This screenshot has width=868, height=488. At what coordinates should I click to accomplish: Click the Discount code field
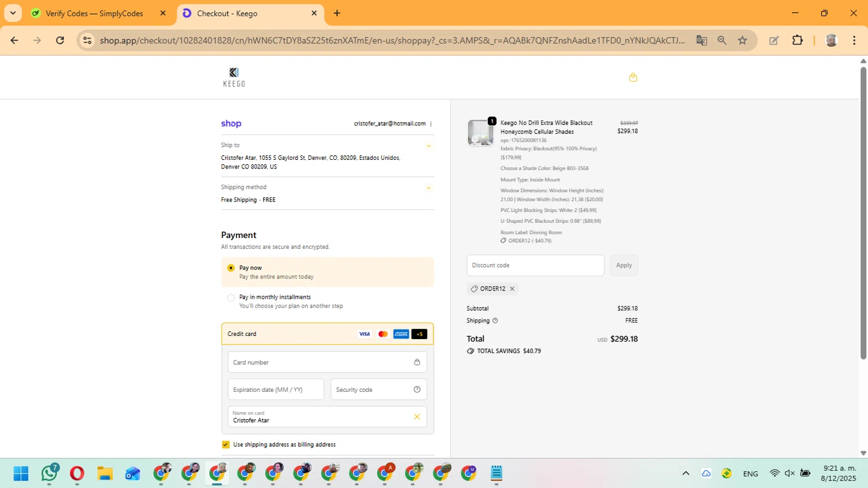535,265
